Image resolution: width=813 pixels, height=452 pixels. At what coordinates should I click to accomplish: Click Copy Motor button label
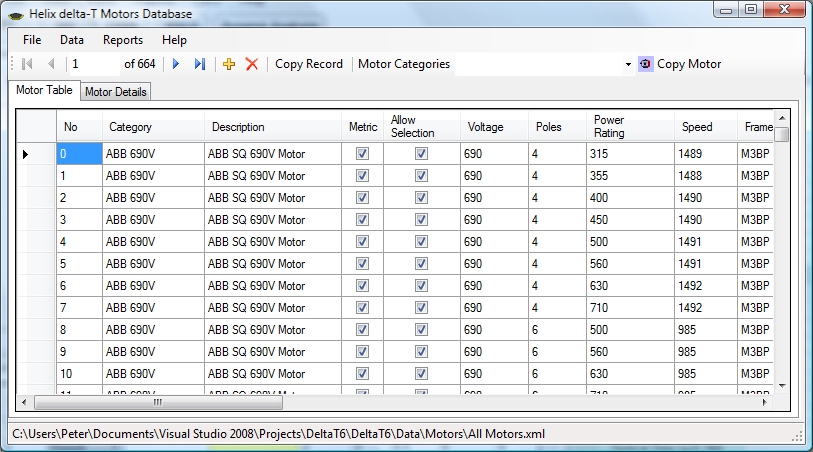pyautogui.click(x=689, y=64)
